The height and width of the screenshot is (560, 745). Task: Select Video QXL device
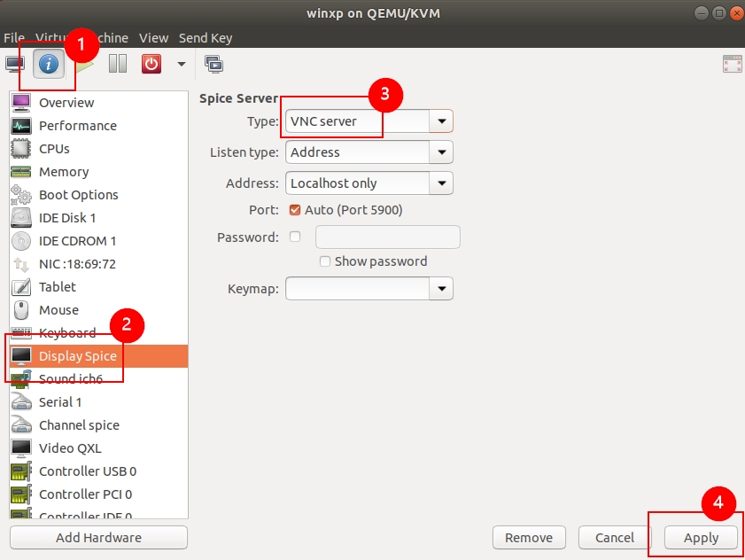[70, 448]
